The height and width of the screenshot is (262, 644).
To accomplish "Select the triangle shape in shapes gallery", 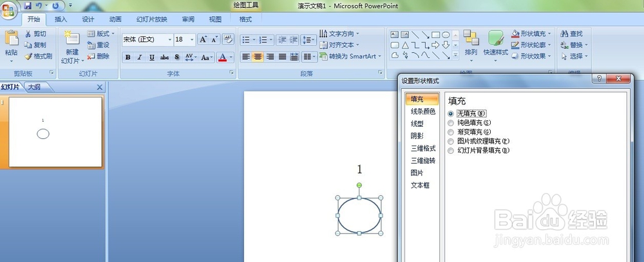I will click(x=405, y=45).
